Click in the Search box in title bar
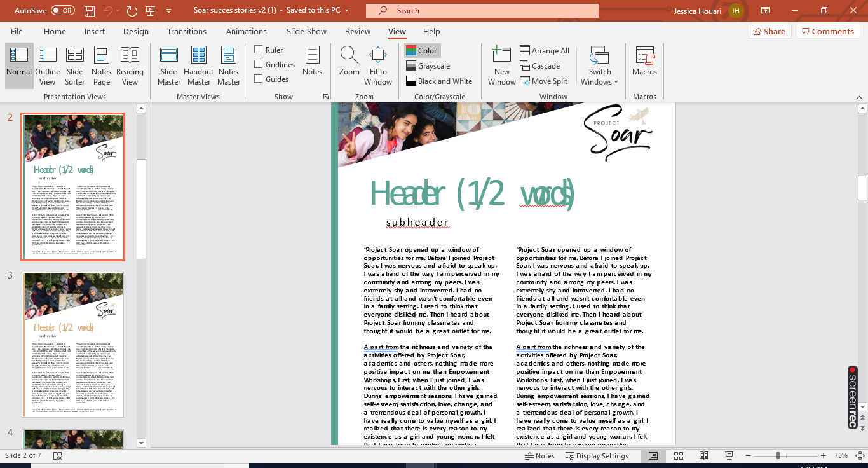The image size is (868, 468). 482,11
